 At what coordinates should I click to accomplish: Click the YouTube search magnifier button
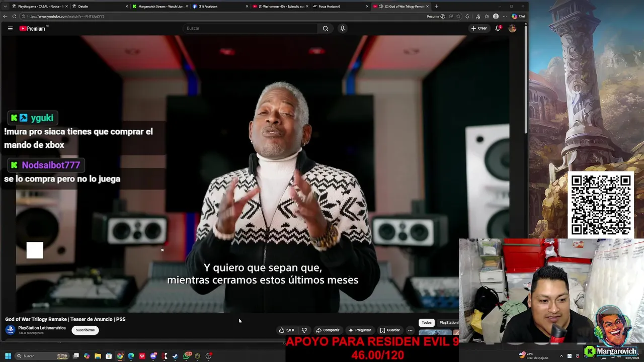326,28
